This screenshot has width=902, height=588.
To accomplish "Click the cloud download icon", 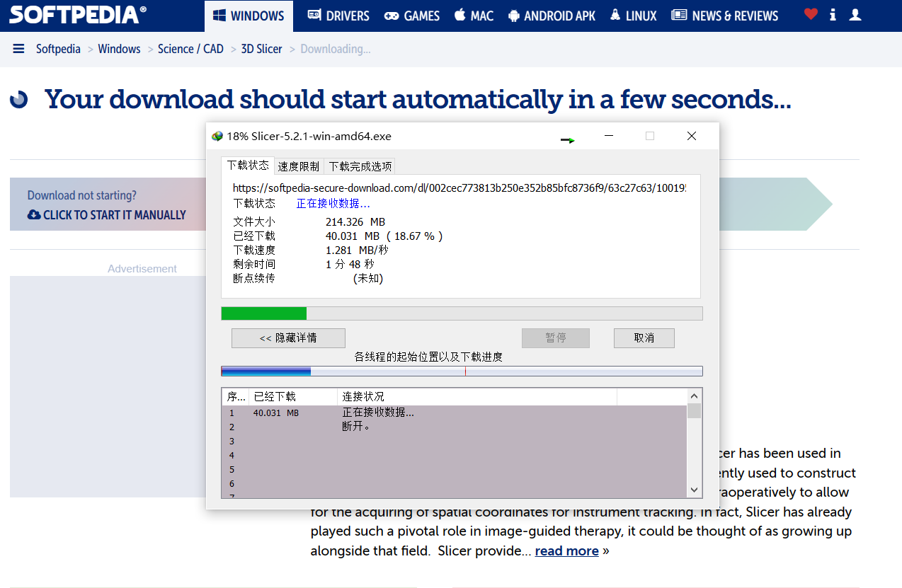I will [x=34, y=214].
